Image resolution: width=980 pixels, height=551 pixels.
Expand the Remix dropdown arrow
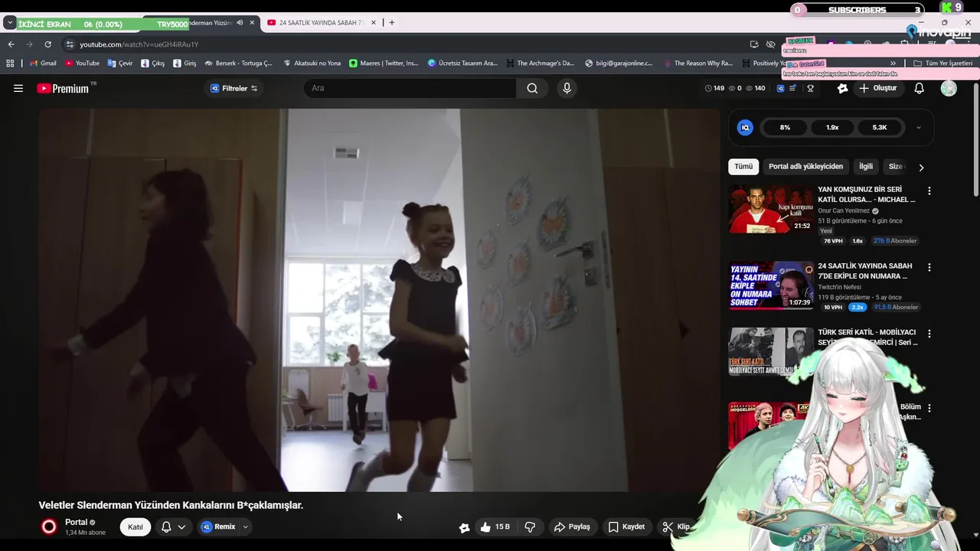(245, 527)
